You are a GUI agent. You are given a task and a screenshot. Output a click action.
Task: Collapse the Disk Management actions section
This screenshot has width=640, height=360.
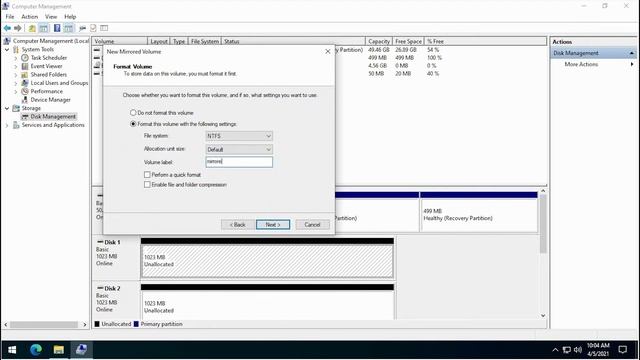(631, 53)
